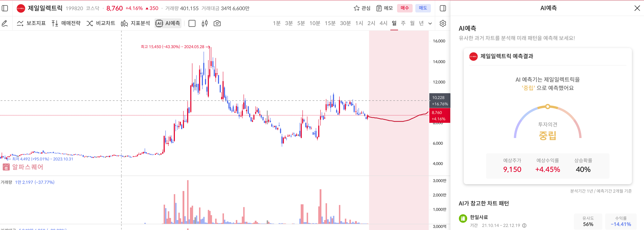The width and height of the screenshot is (644, 230).
Task: Click the 예상수익률 +4.45% value
Action: coord(547,169)
